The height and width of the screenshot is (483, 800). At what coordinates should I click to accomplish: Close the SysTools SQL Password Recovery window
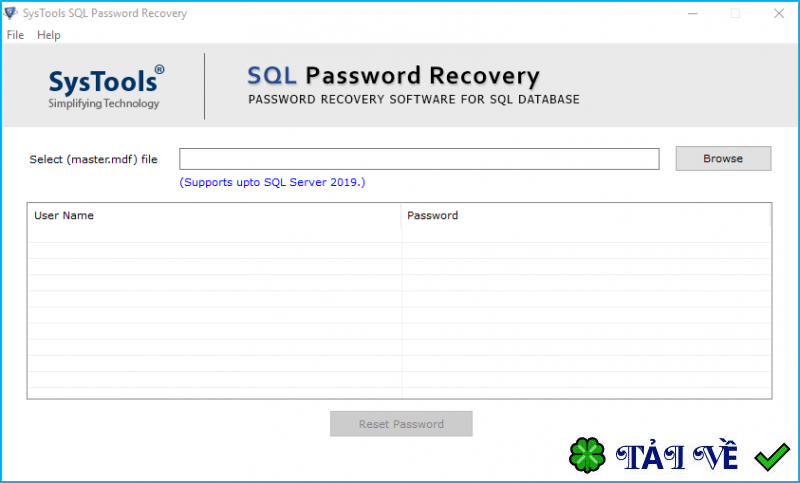coord(779,13)
